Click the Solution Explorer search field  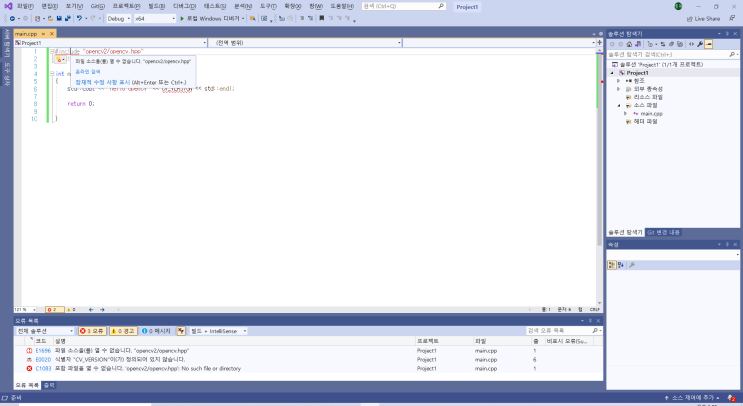tap(672, 54)
